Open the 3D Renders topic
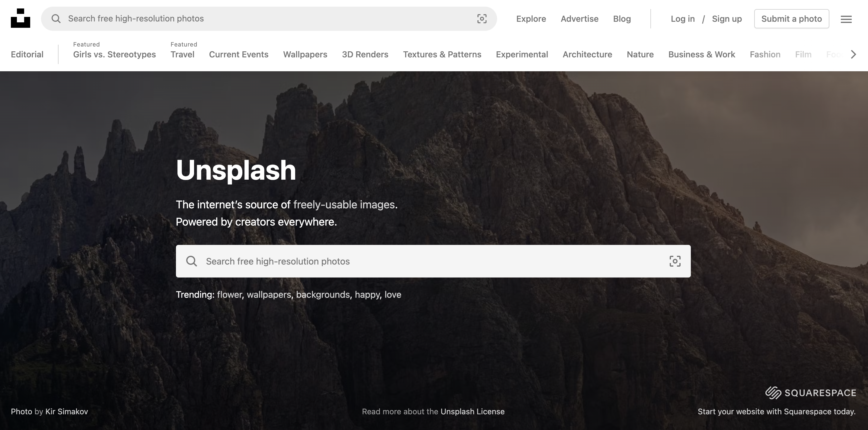Image resolution: width=868 pixels, height=430 pixels. coord(365,55)
